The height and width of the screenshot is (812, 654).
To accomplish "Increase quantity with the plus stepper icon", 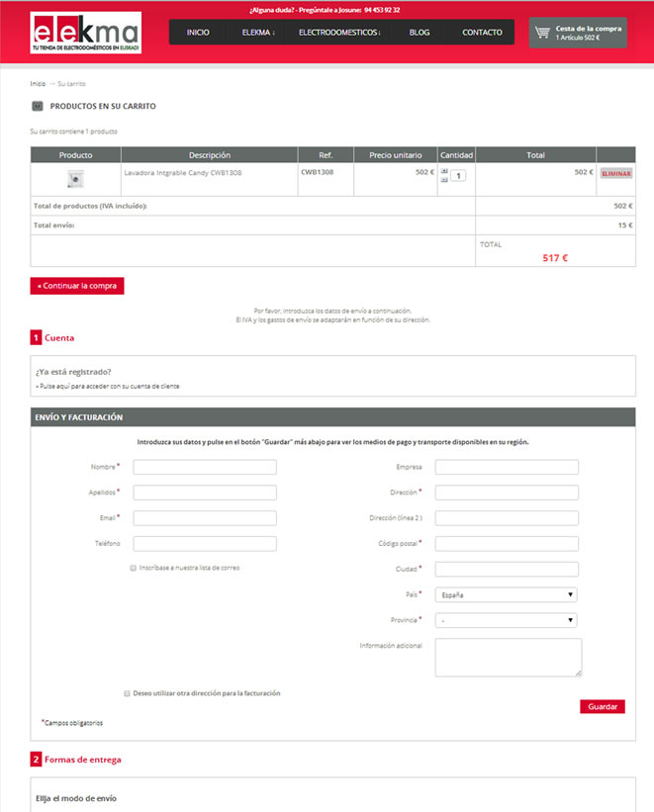I will pyautogui.click(x=444, y=171).
